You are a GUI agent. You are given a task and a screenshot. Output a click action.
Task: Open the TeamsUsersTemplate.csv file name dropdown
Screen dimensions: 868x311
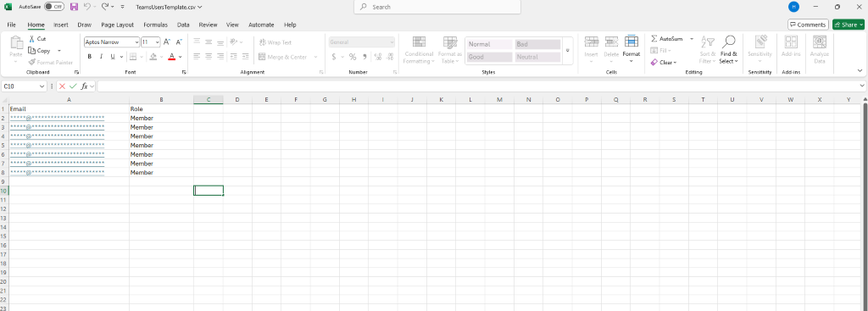[x=170, y=7]
